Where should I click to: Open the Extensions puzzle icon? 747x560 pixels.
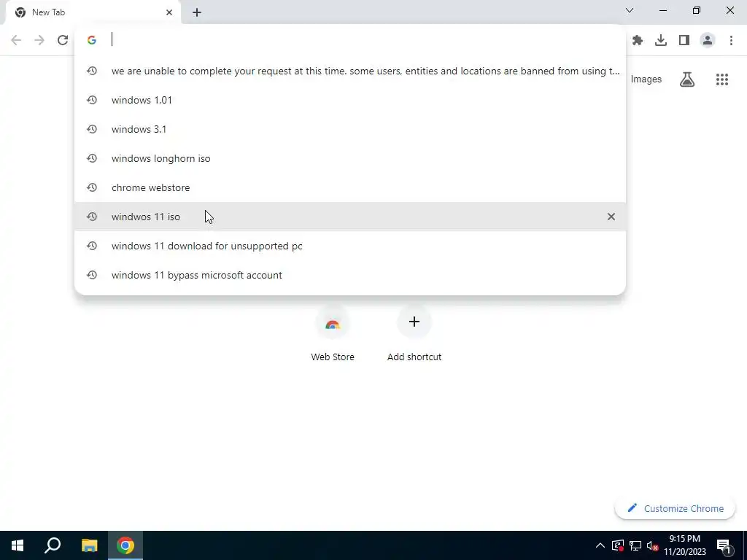click(638, 41)
